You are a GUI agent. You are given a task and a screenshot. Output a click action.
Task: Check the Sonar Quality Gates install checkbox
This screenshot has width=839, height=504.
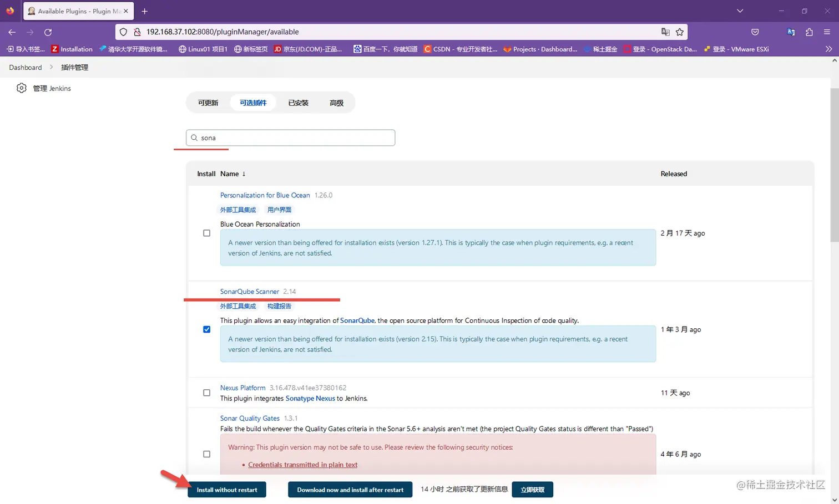207,454
